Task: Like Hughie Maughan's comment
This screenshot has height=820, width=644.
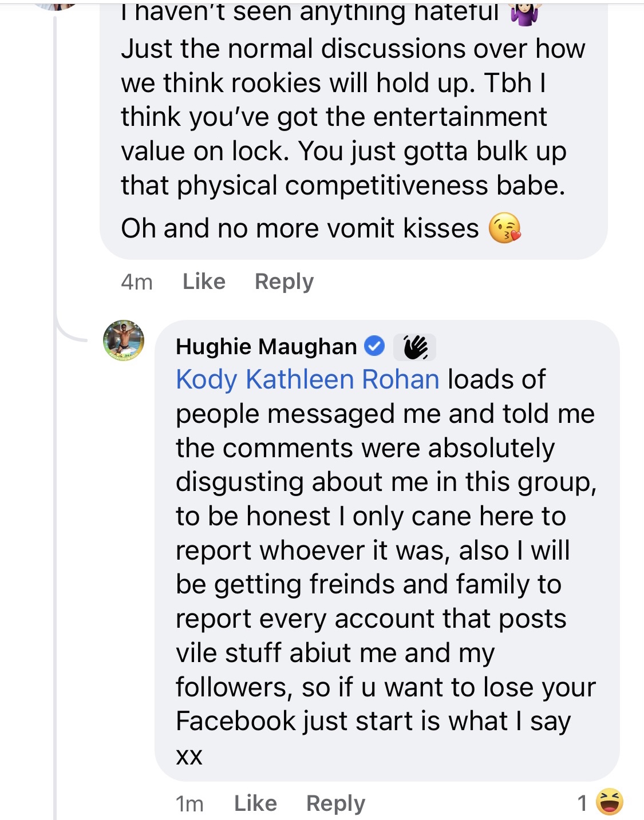Action: [x=255, y=803]
